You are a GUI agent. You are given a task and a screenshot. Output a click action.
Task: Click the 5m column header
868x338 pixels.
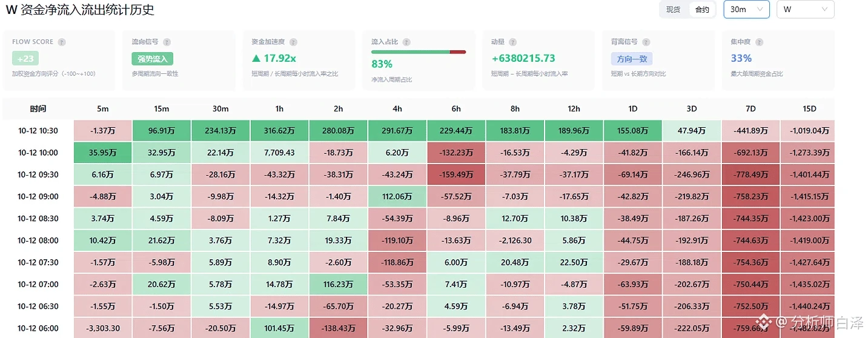point(103,109)
